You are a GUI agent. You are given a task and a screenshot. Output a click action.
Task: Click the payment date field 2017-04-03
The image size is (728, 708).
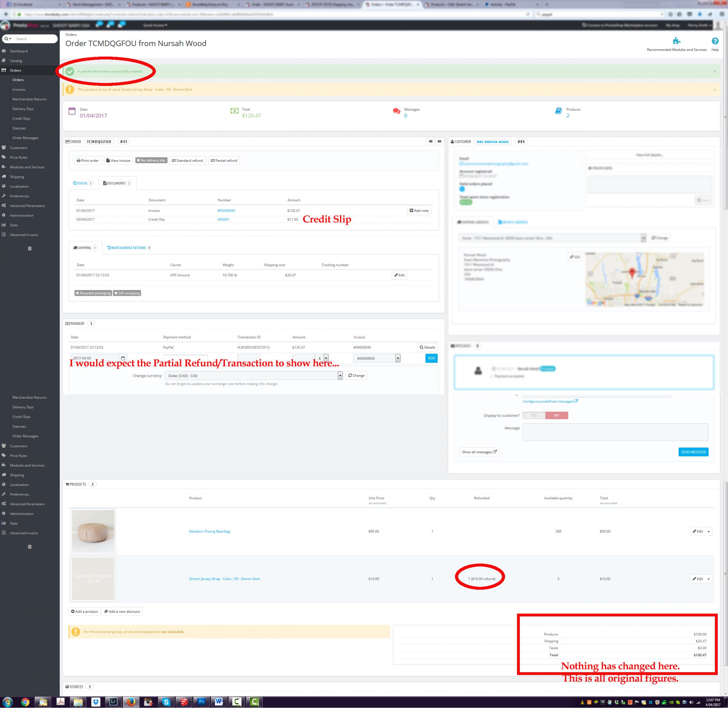tap(94, 358)
